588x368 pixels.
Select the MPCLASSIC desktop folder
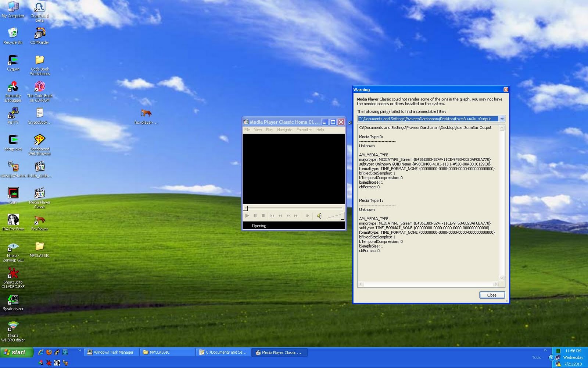(40, 250)
